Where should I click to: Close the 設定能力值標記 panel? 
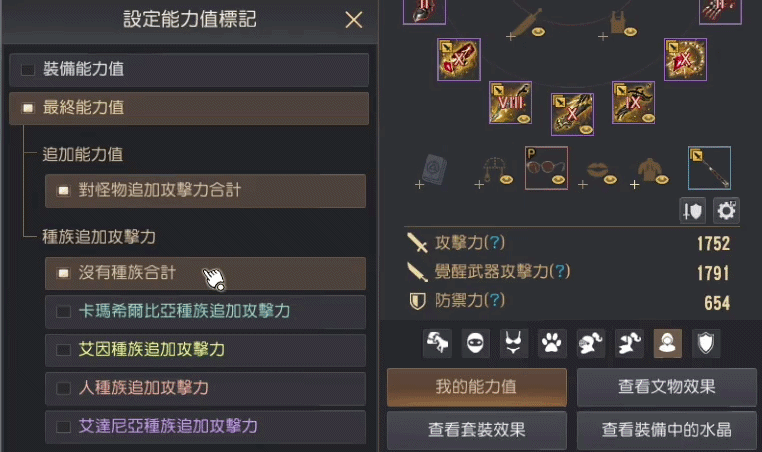tap(353, 20)
